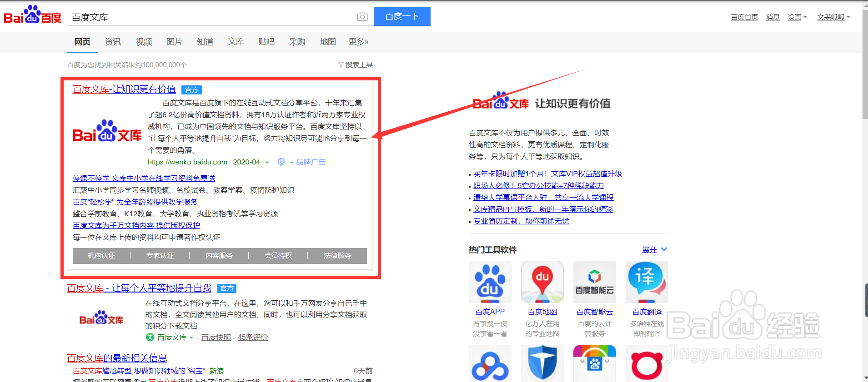Image resolution: width=868 pixels, height=382 pixels.
Task: Click the 百度一下 search button
Action: point(402,16)
